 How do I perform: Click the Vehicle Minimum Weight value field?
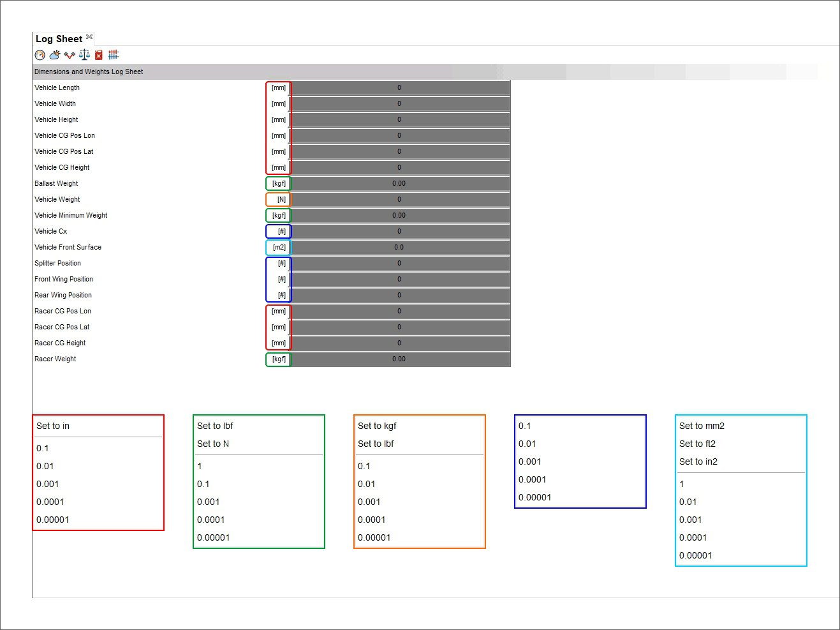point(400,216)
